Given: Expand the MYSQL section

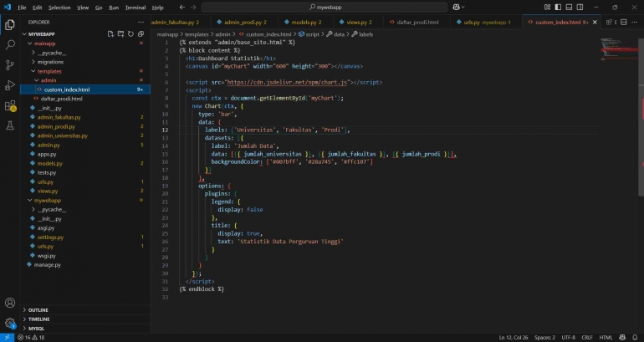Looking at the screenshot, I should coord(85,329).
